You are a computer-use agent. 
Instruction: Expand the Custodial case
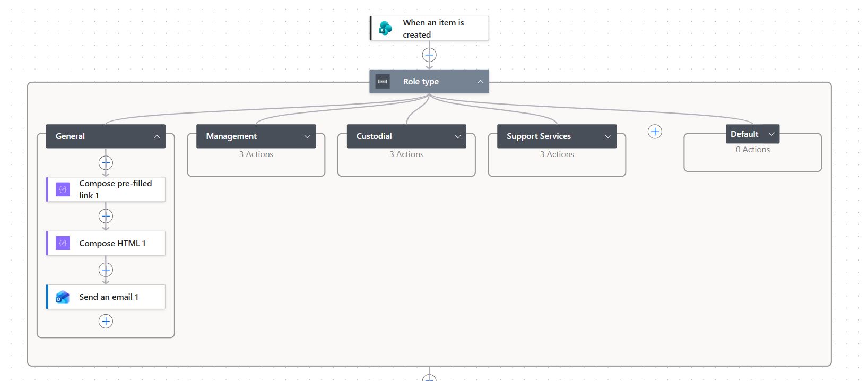pyautogui.click(x=457, y=136)
